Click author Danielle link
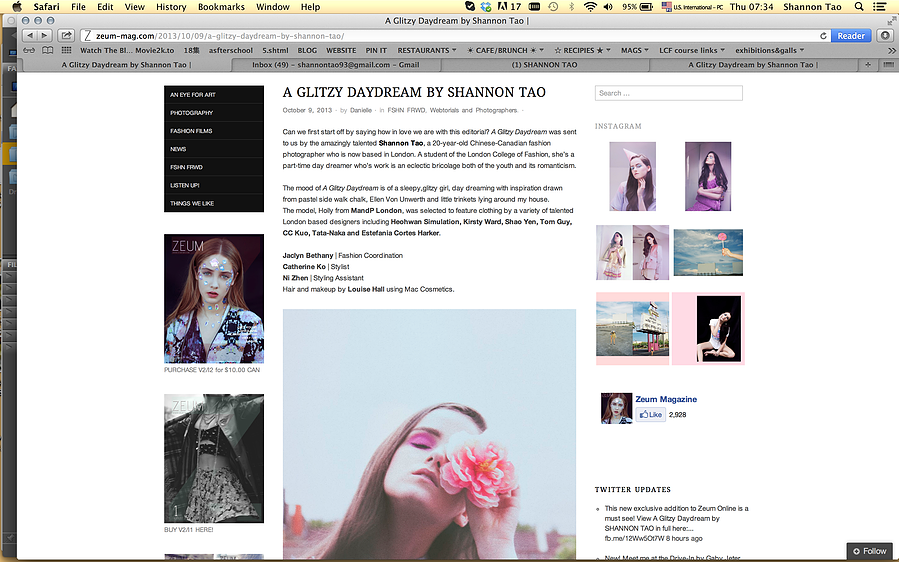 (361, 110)
